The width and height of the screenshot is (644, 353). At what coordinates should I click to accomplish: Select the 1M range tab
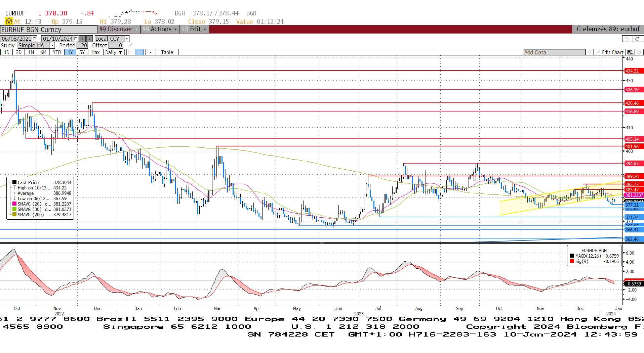pos(31,52)
